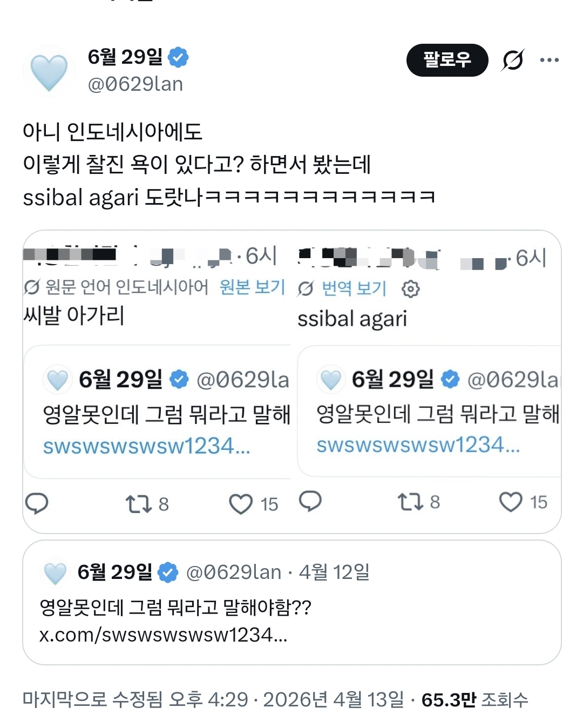The image size is (583, 728).
Task: Click the 65.3만 조회수 view count
Action: coord(474,700)
